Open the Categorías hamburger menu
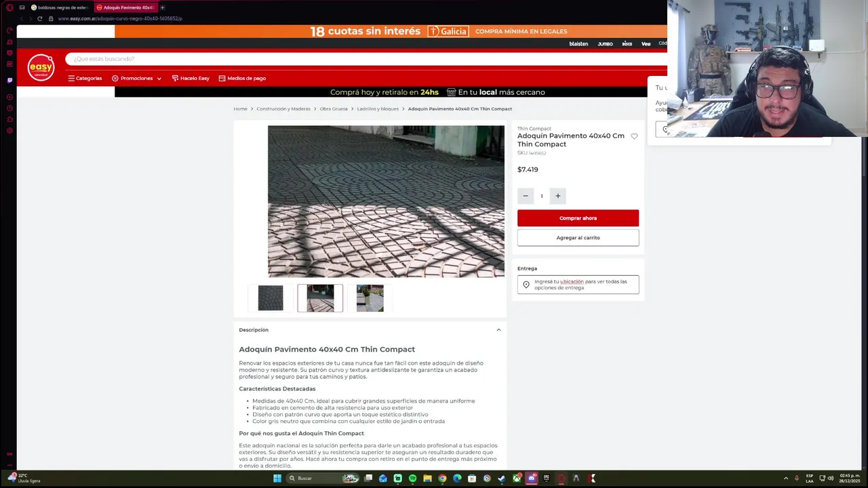 (x=85, y=79)
